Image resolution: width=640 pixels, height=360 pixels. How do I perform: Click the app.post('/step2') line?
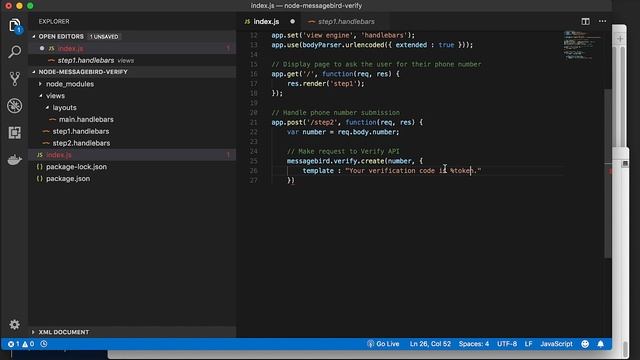pyautogui.click(x=347, y=122)
